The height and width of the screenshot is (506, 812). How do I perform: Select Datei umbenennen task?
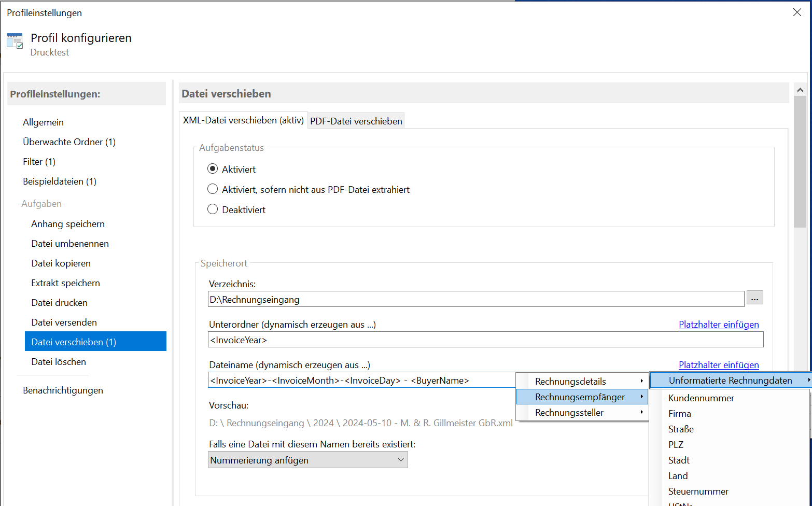point(70,244)
